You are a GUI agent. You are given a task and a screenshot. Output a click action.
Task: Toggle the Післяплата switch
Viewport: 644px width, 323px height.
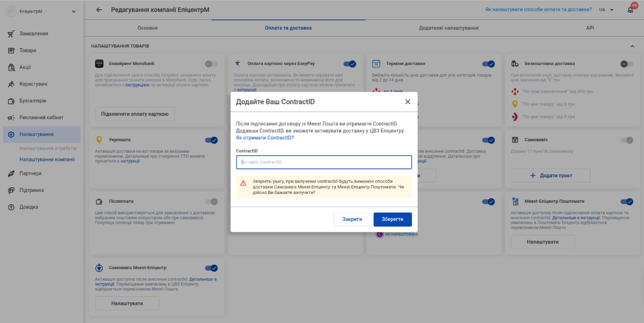point(212,202)
